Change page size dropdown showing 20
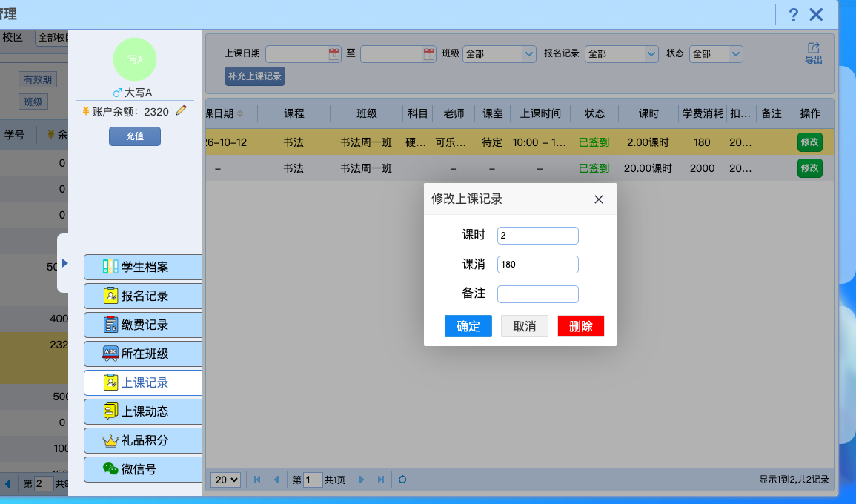This screenshot has width=856, height=504. tap(225, 480)
